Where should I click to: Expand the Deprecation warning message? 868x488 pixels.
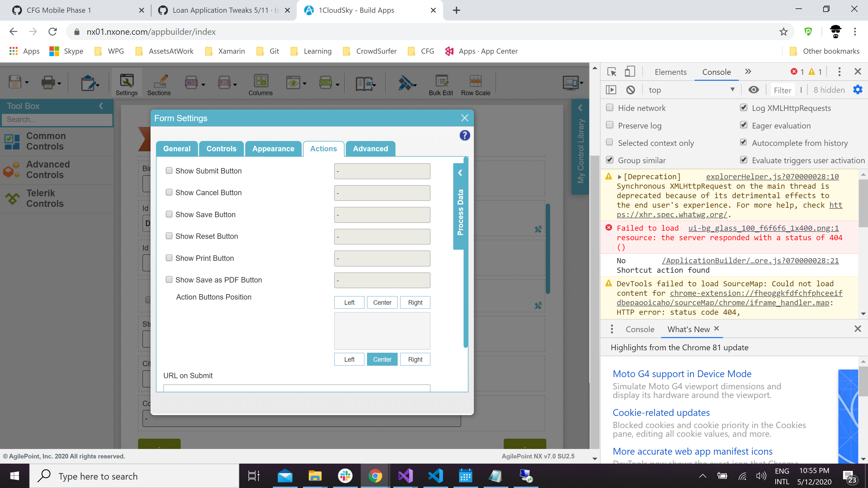[x=619, y=177]
